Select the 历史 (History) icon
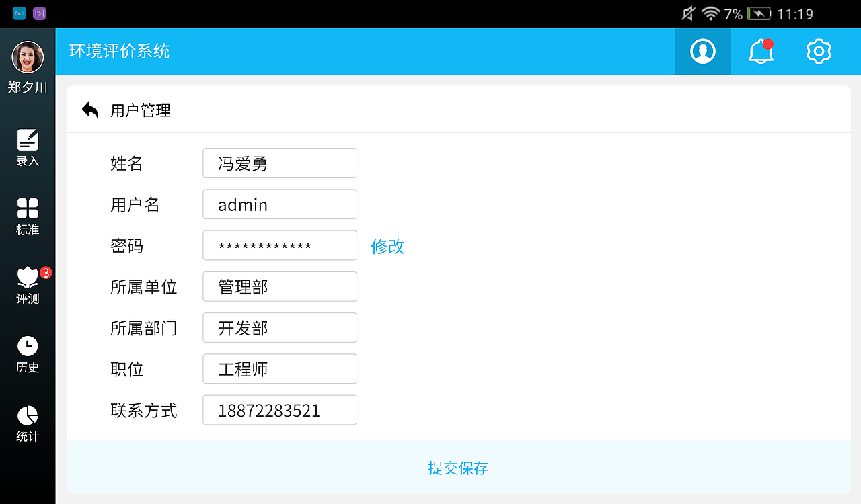Image resolution: width=861 pixels, height=504 pixels. click(x=27, y=353)
